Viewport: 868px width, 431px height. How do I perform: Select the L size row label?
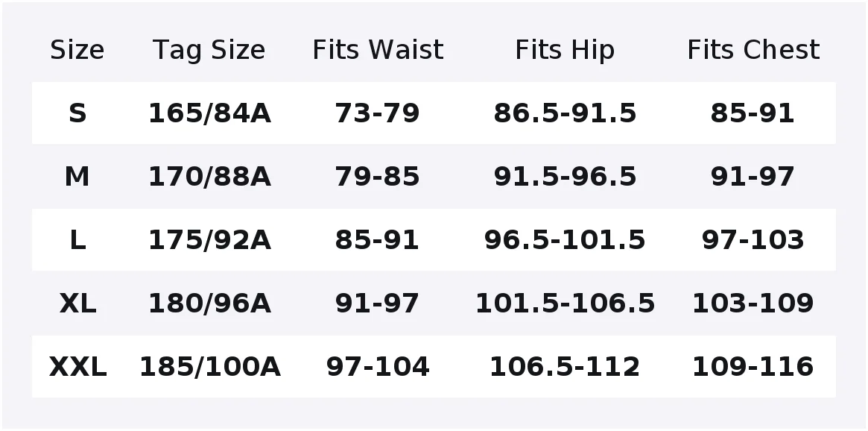(77, 239)
